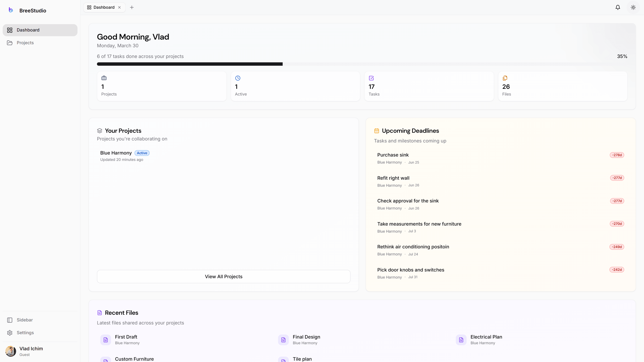Click Vlad Ichim's avatar photo
This screenshot has width=644, height=362.
coord(11,351)
